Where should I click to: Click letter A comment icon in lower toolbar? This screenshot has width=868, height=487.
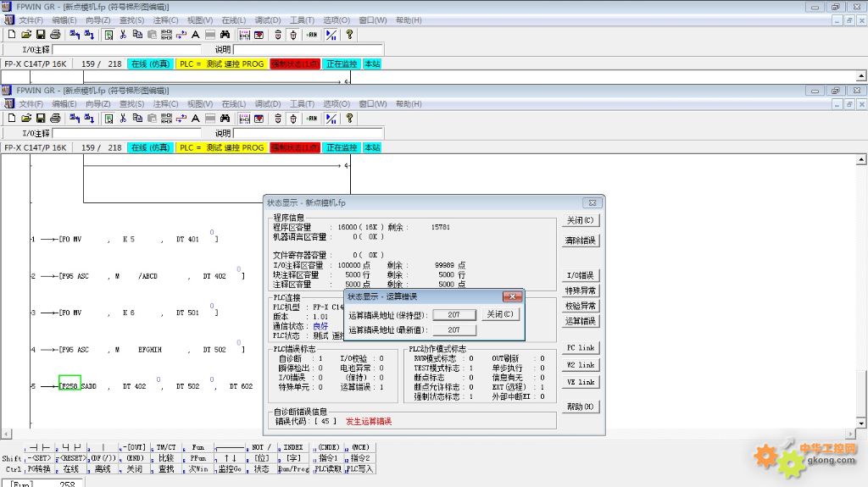click(196, 118)
